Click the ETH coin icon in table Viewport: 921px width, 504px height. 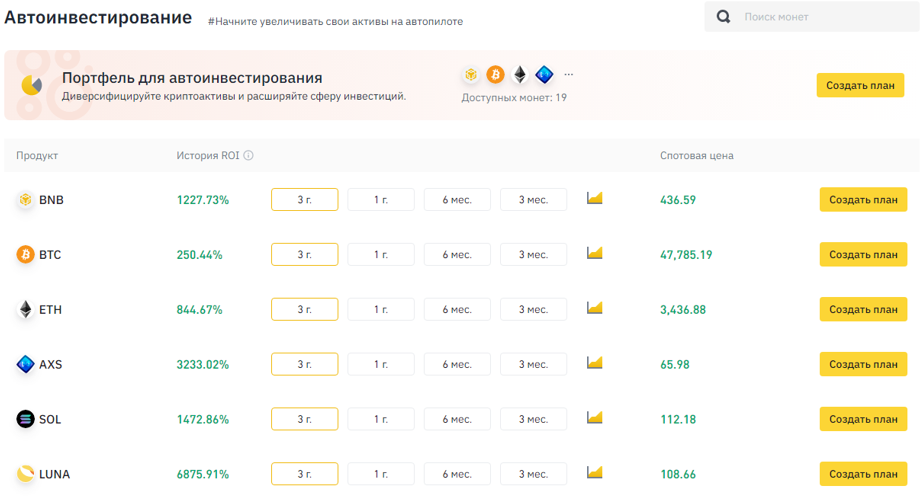tap(25, 310)
